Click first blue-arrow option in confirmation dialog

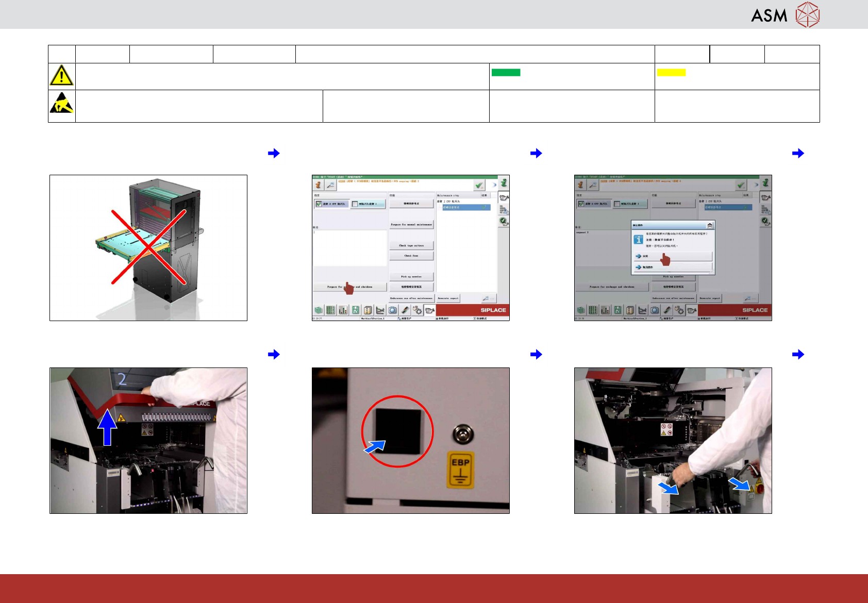(x=673, y=256)
